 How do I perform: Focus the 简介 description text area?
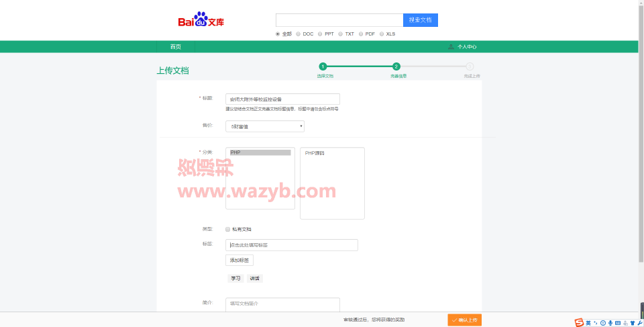282,305
